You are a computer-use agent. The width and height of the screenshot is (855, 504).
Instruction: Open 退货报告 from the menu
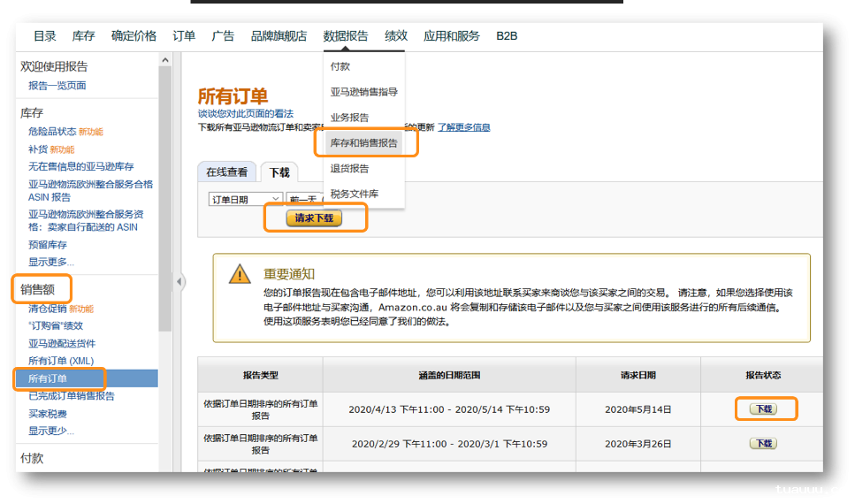point(350,168)
